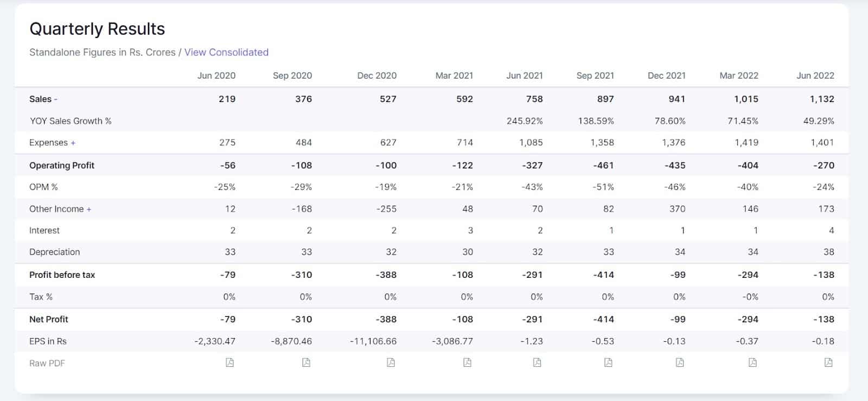
Task: Select the Quarterly Results heading
Action: [x=97, y=29]
